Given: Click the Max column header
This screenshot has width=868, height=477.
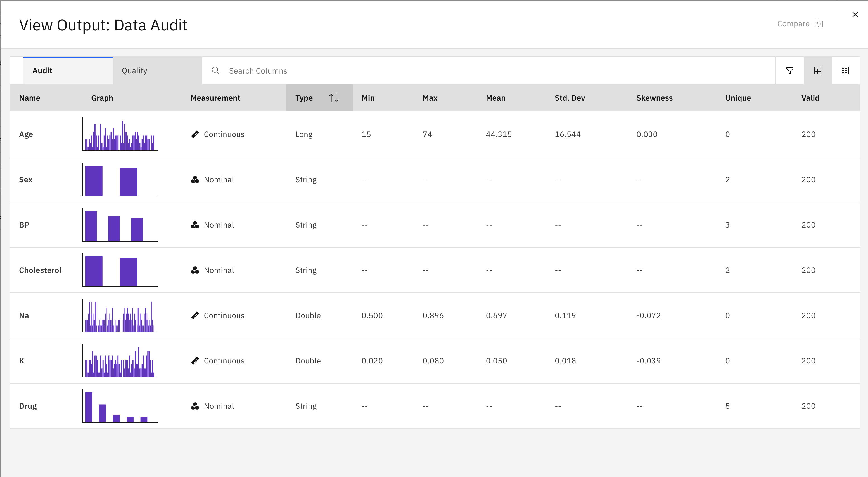Looking at the screenshot, I should pos(430,98).
